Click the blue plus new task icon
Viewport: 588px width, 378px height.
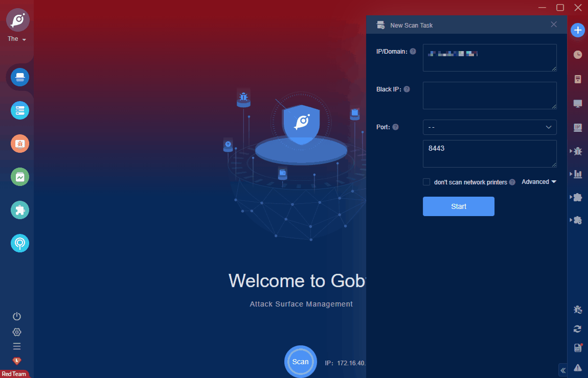point(577,30)
